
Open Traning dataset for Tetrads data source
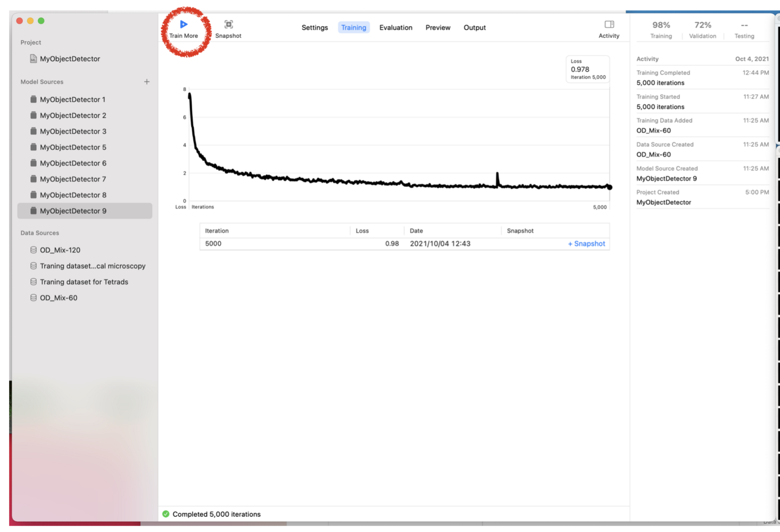pos(84,282)
